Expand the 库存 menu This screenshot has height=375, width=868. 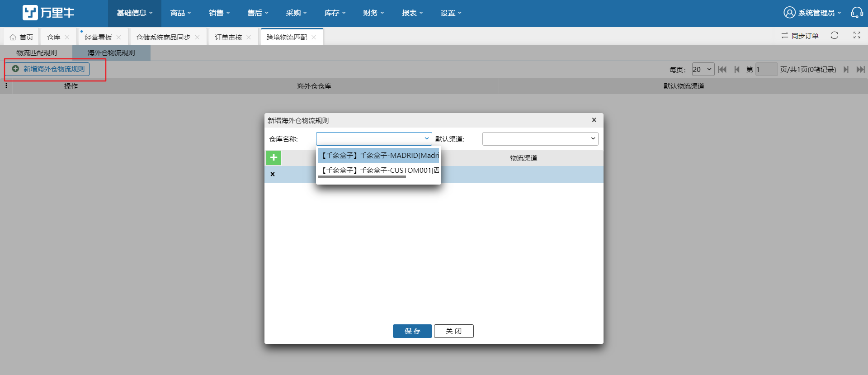(335, 13)
